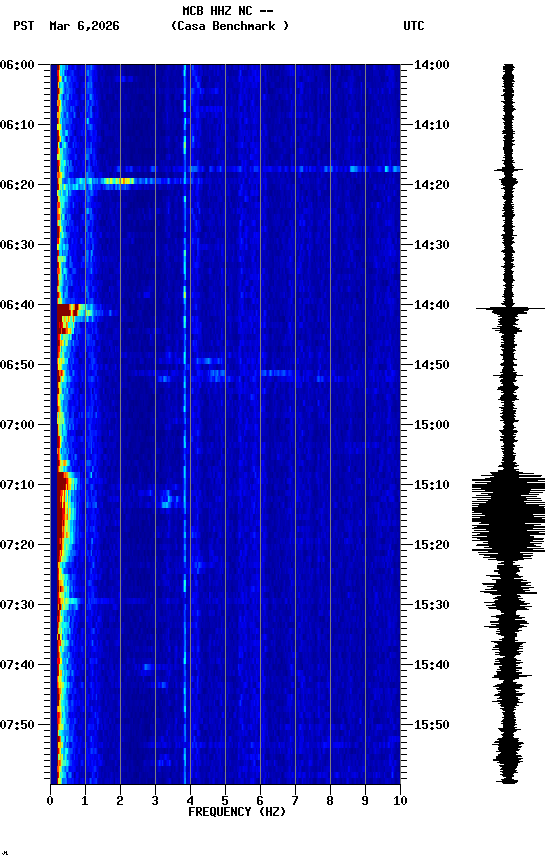Image resolution: width=552 pixels, height=864 pixels.
Task: Click the frequency axis tick label 5
Action: coord(225,801)
